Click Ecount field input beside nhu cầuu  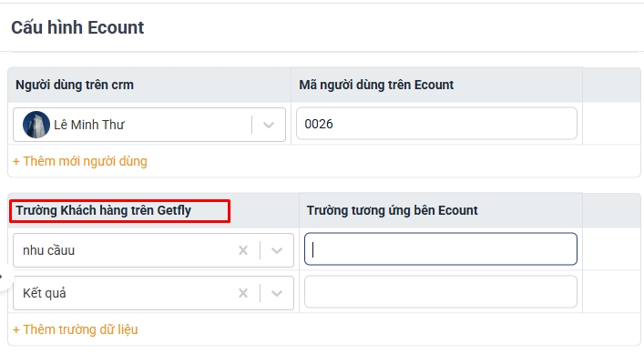[441, 249]
